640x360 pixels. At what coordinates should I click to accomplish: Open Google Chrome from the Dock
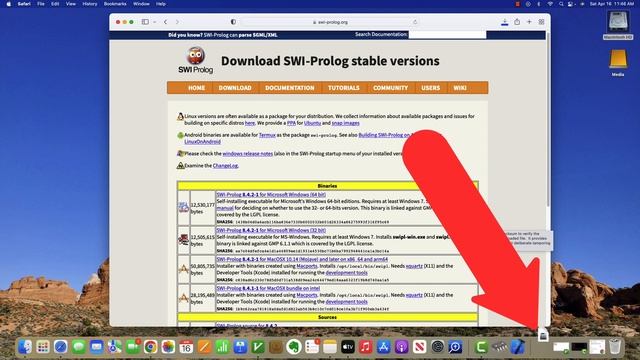click(150, 347)
